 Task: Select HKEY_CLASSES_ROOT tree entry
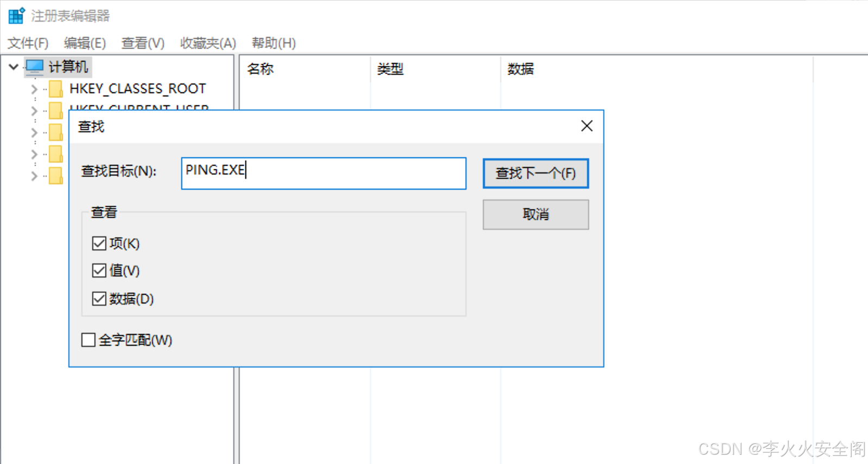(x=138, y=89)
